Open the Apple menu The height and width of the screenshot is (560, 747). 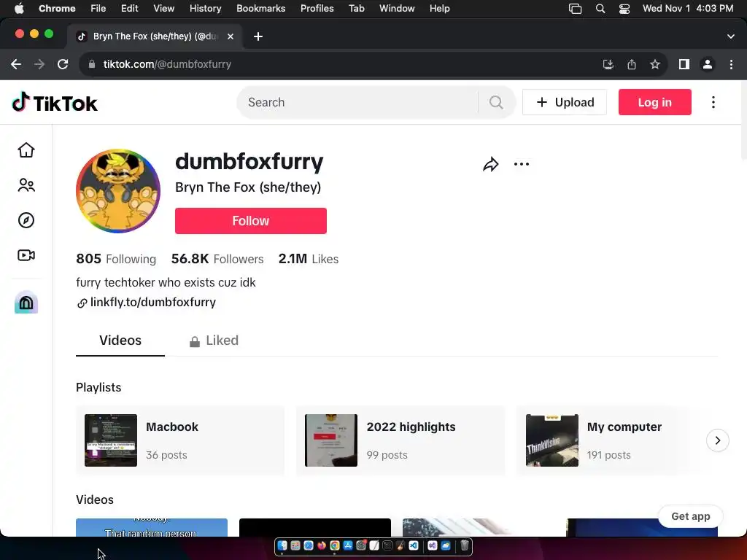coord(19,8)
